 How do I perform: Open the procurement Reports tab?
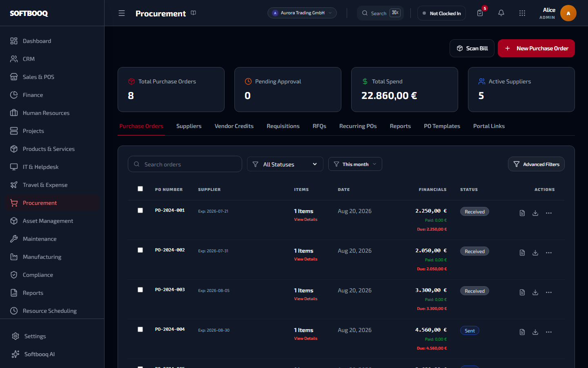click(x=400, y=126)
